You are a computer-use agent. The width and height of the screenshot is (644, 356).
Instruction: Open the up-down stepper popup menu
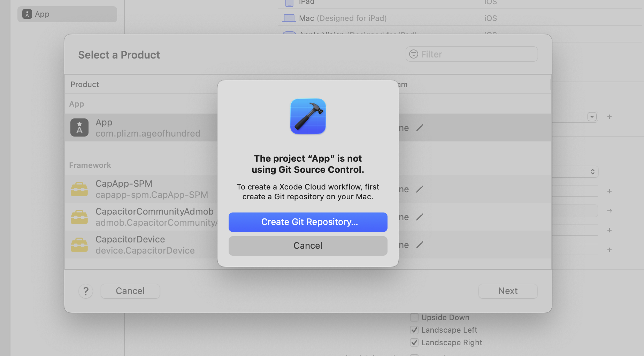(593, 172)
